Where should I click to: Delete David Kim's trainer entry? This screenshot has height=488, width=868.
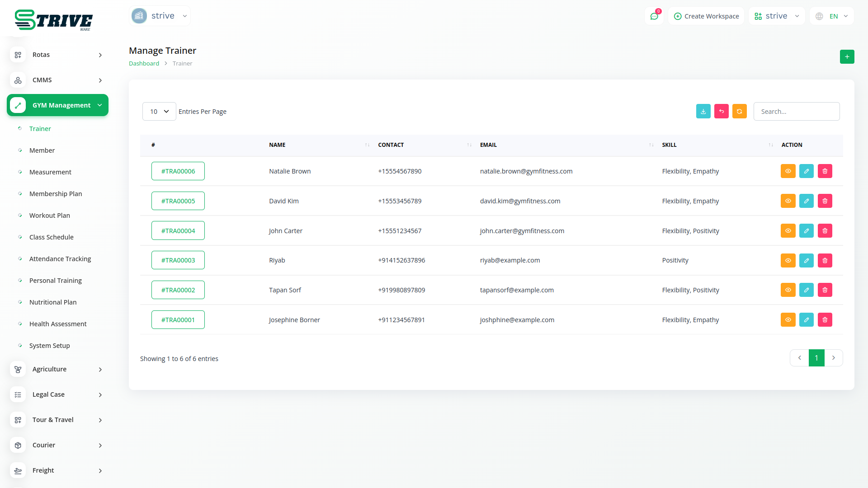tap(825, 201)
